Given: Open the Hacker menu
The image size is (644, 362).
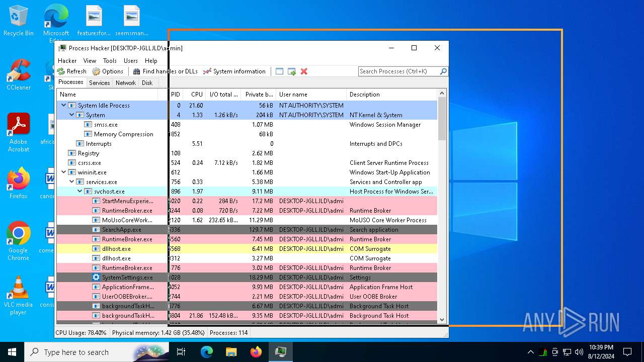Looking at the screenshot, I should pyautogui.click(x=67, y=60).
